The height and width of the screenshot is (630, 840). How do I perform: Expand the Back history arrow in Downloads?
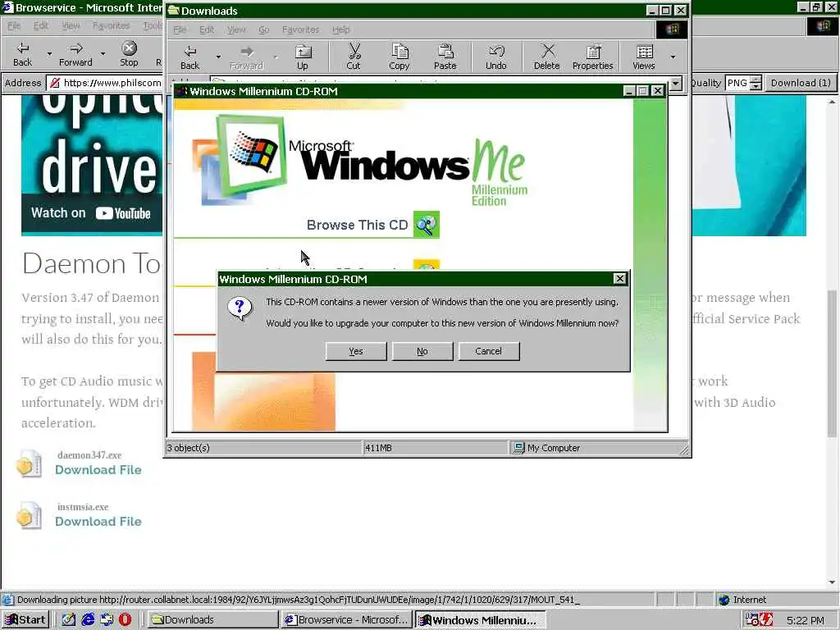(218, 57)
